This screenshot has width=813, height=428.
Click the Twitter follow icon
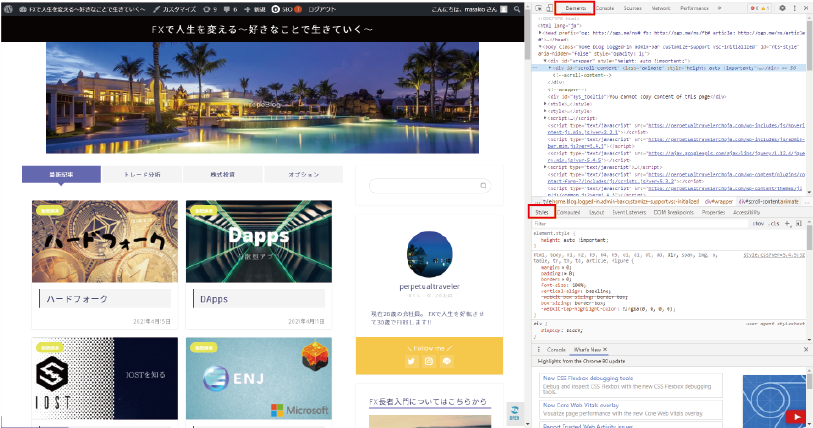[x=411, y=361]
